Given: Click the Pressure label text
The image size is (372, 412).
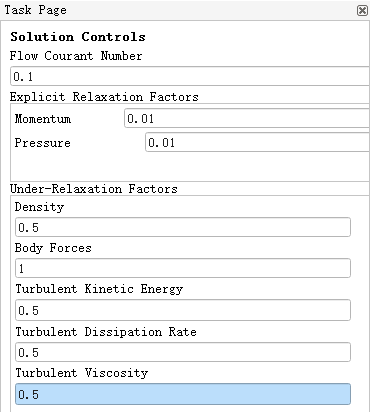Looking at the screenshot, I should click(43, 143).
